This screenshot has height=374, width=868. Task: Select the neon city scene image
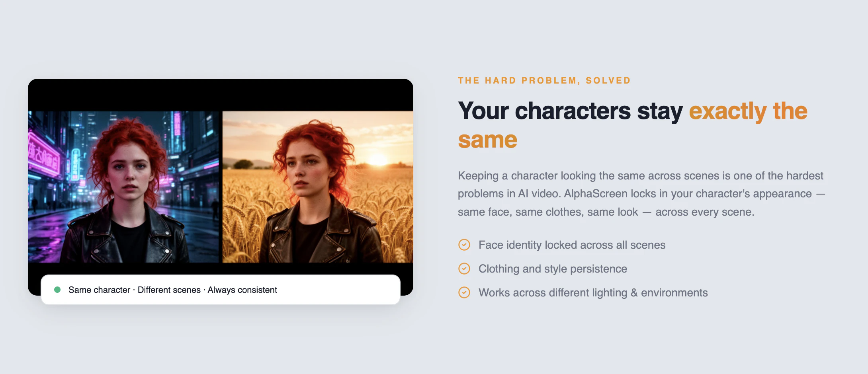coord(123,187)
